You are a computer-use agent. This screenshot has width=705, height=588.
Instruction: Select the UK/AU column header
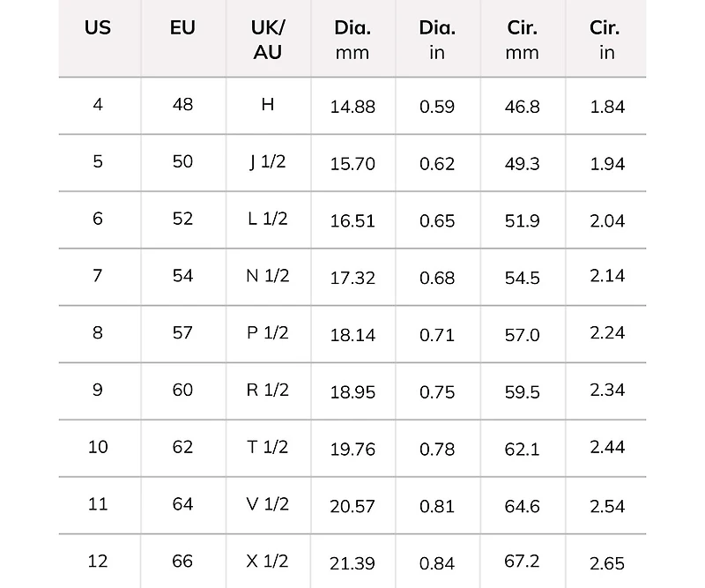click(x=268, y=40)
